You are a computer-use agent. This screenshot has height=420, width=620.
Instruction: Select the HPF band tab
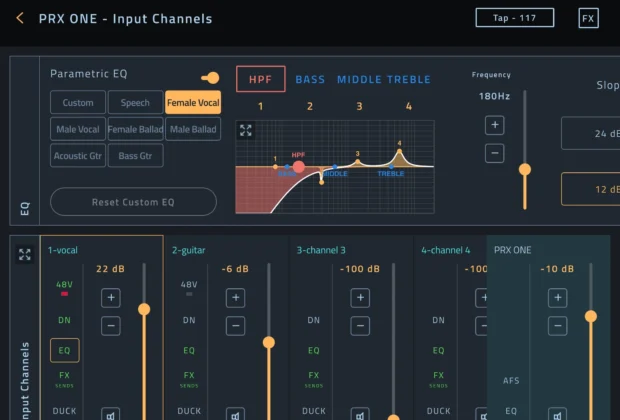click(261, 79)
